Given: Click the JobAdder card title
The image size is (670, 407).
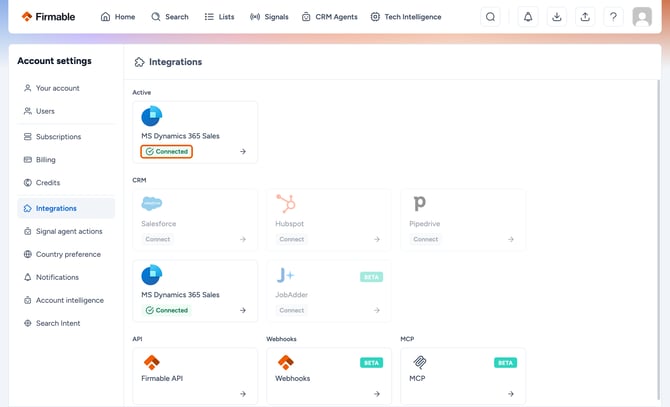Looking at the screenshot, I should coord(291,295).
